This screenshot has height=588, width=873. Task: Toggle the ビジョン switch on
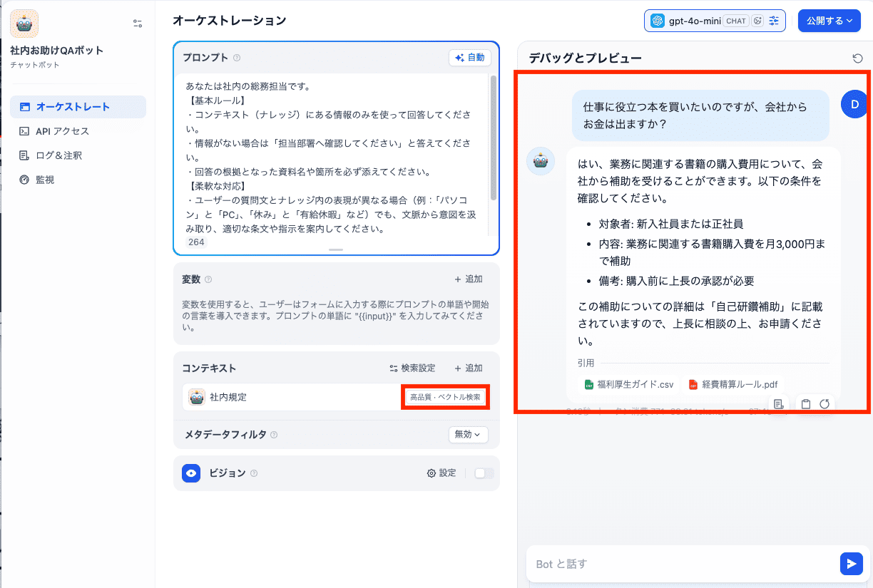point(484,473)
